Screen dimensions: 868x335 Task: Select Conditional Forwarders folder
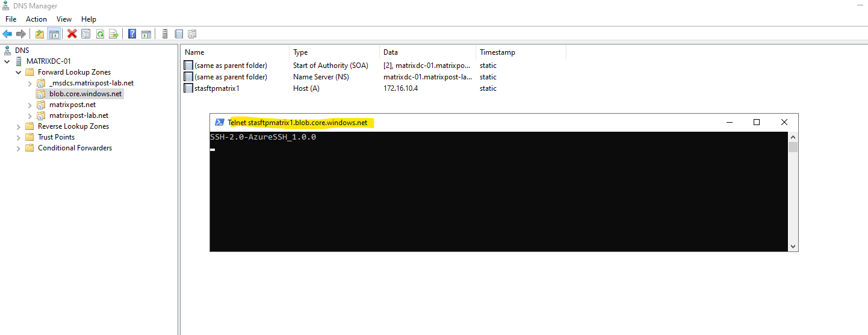click(75, 148)
